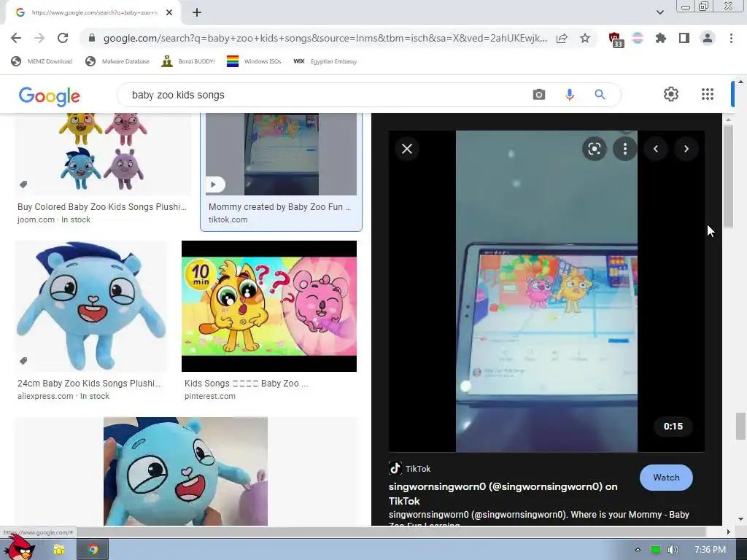Screen dimensions: 747x560
Task: Click the address bar URL
Action: [325, 38]
